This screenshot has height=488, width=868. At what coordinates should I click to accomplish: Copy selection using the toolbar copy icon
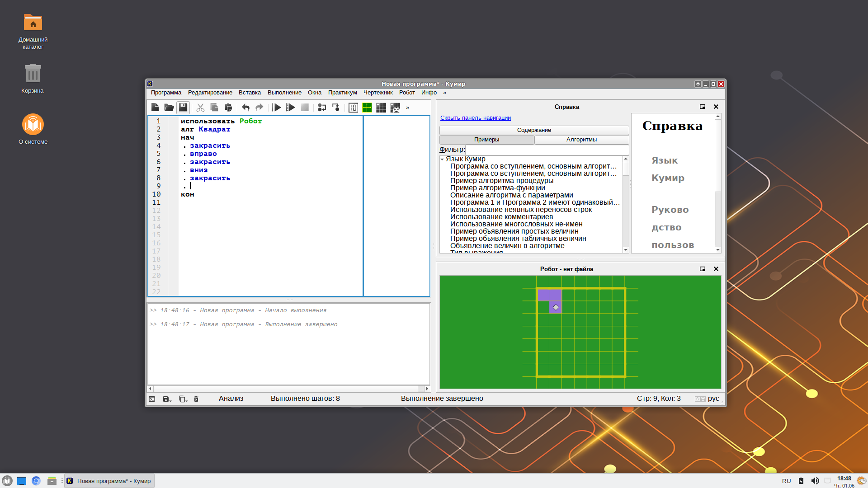point(214,108)
